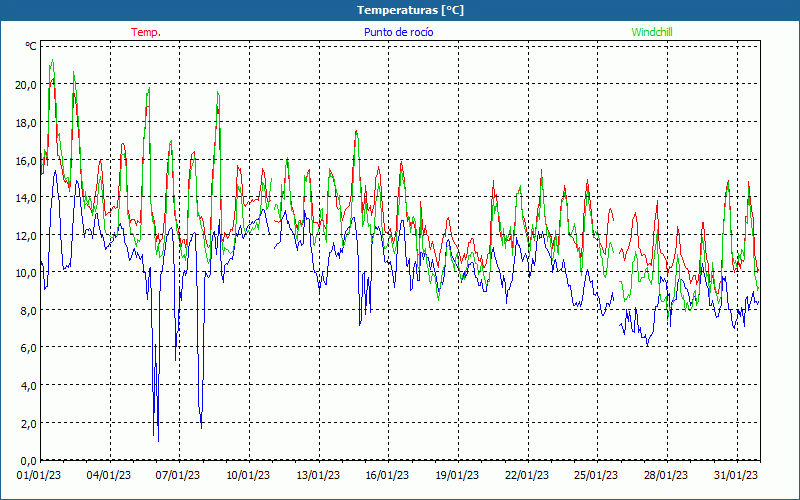Click the 19/01/23 date label
Screen dimensions: 800x500
pos(458,476)
